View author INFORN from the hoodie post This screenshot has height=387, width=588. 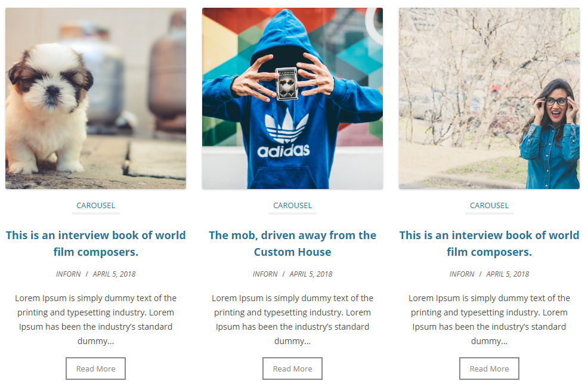click(x=265, y=274)
